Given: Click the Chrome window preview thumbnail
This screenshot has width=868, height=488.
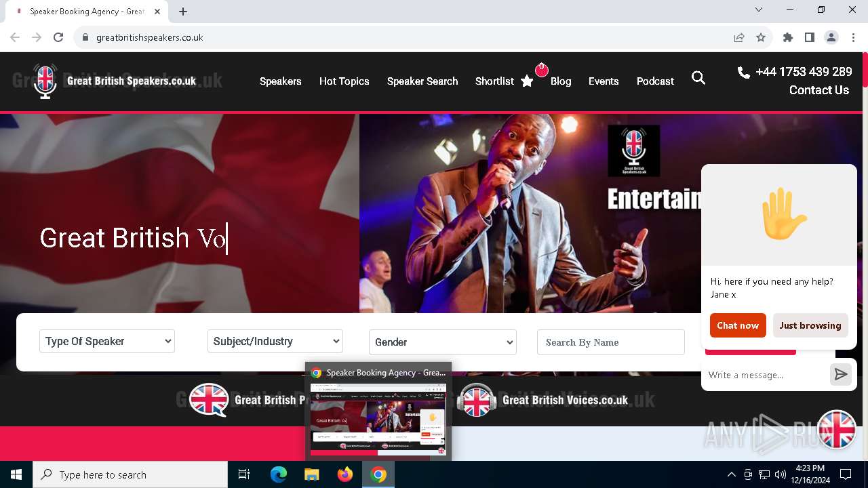Looking at the screenshot, I should click(378, 420).
